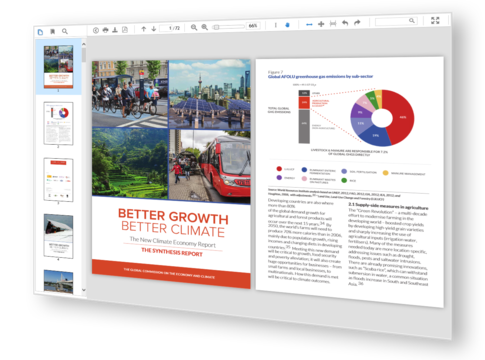Enter fullscreen with the expand icon
This screenshot has height=360, width=485.
tap(435, 20)
